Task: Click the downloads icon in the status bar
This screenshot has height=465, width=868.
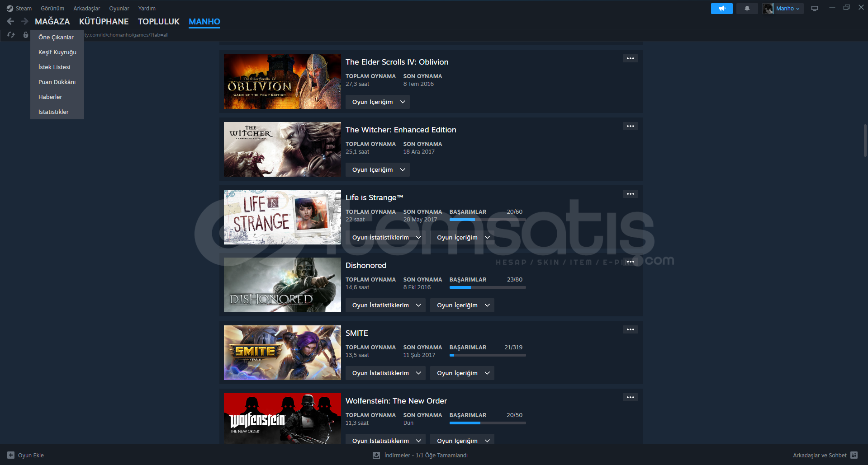Action: [x=376, y=455]
